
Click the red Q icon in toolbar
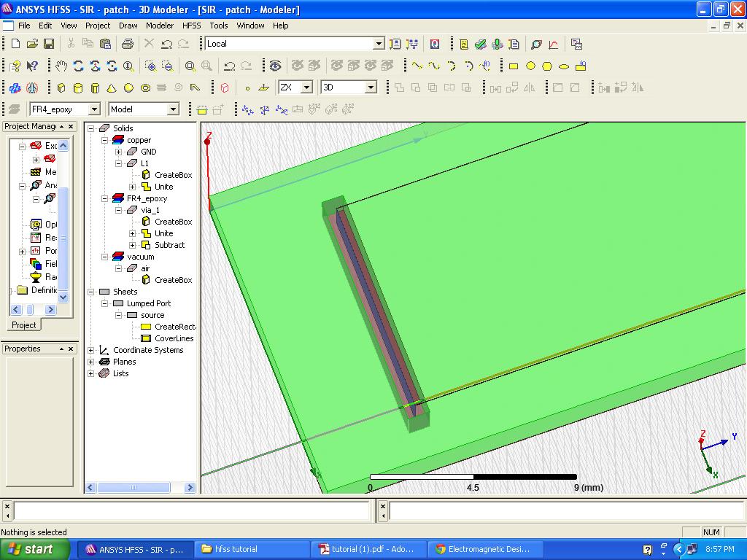click(x=435, y=44)
